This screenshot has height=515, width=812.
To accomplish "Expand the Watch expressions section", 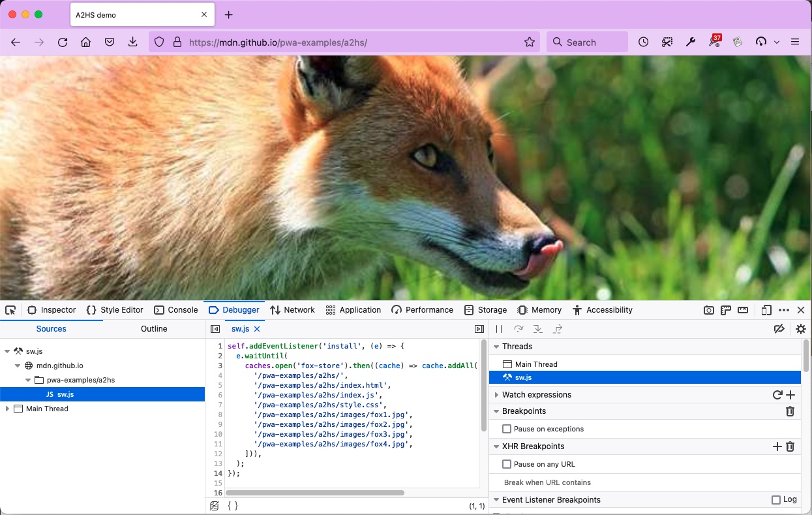I will (x=496, y=394).
